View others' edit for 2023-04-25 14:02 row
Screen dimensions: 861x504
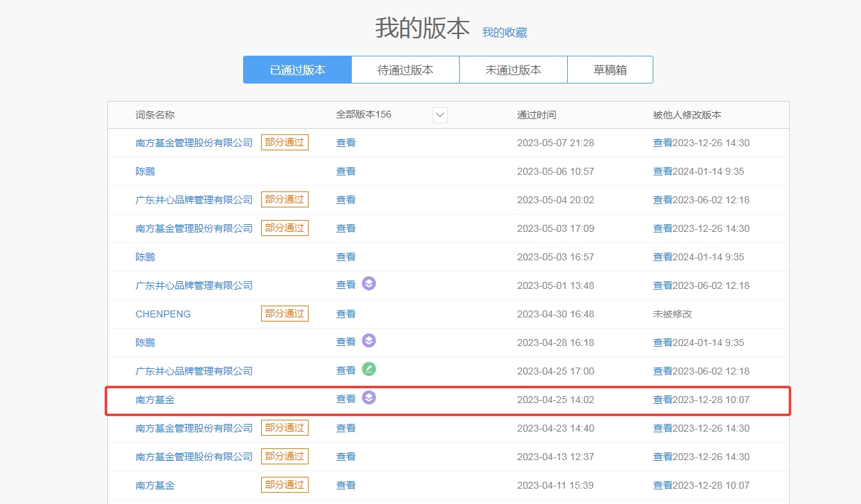662,400
